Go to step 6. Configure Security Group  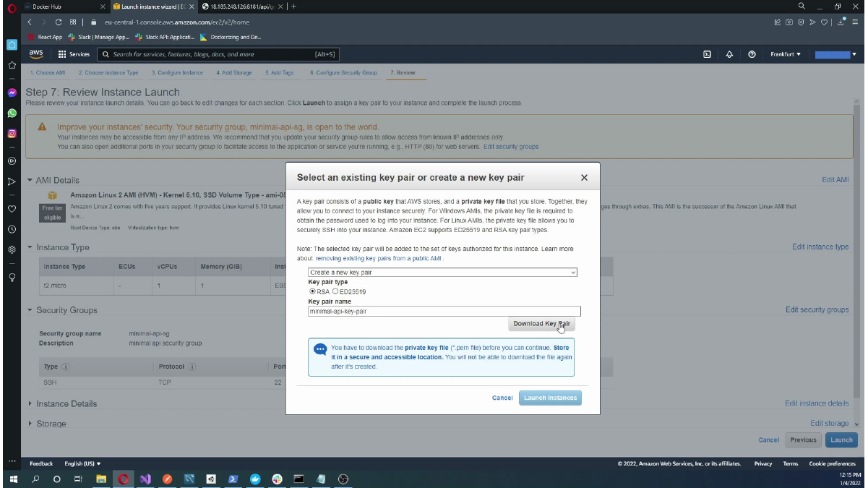tap(344, 73)
